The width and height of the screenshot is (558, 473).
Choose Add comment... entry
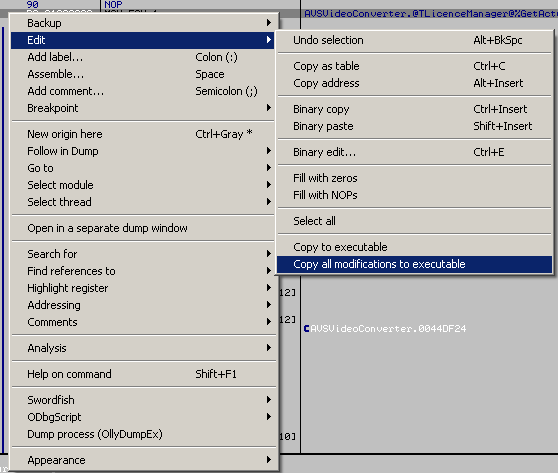click(x=142, y=91)
